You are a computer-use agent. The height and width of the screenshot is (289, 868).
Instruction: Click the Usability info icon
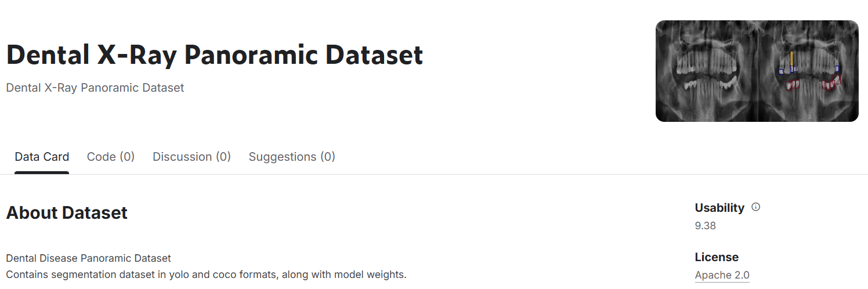755,207
